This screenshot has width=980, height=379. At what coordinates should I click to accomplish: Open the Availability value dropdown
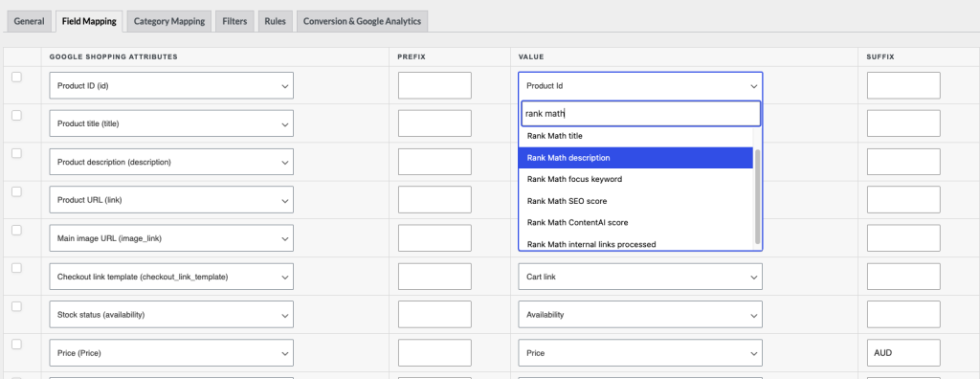[x=640, y=315]
